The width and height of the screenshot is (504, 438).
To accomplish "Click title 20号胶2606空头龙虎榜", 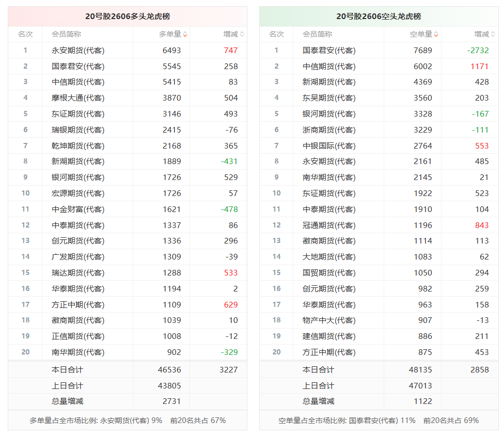I will [379, 17].
